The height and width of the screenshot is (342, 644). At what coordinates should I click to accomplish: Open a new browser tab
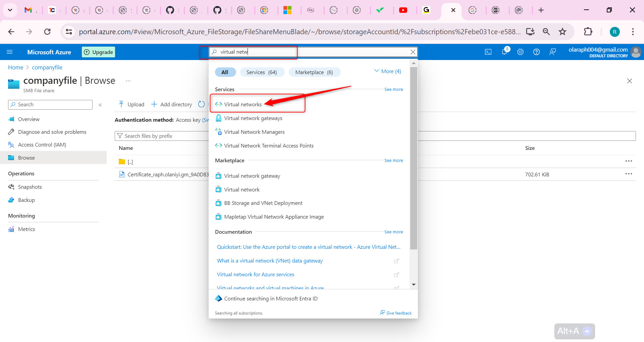pyautogui.click(x=541, y=10)
